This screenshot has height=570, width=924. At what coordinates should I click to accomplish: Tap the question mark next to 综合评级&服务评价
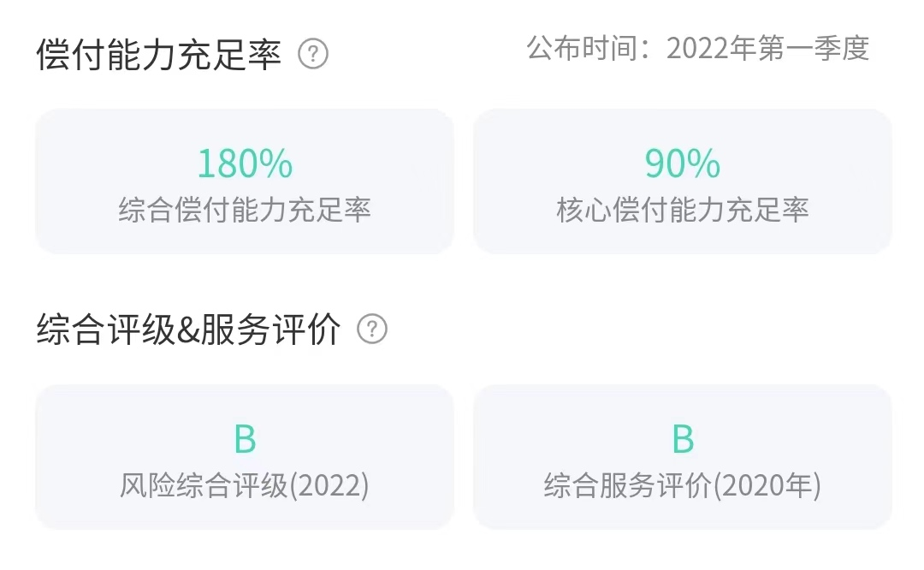372,330
